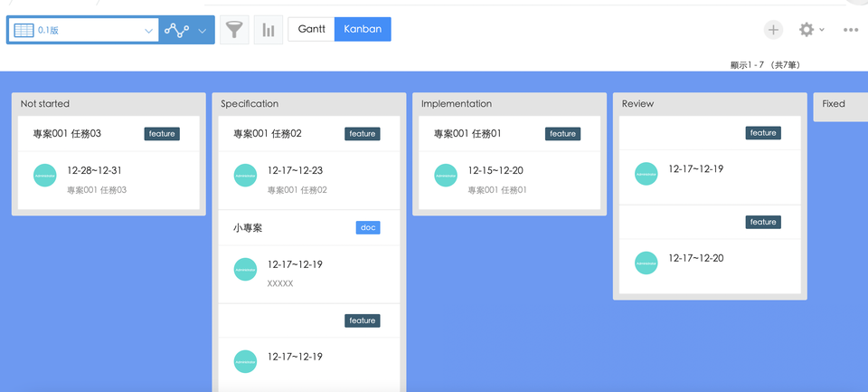The width and height of the screenshot is (868, 392).
Task: Click the graph flow icon in toolbar
Action: point(176,30)
